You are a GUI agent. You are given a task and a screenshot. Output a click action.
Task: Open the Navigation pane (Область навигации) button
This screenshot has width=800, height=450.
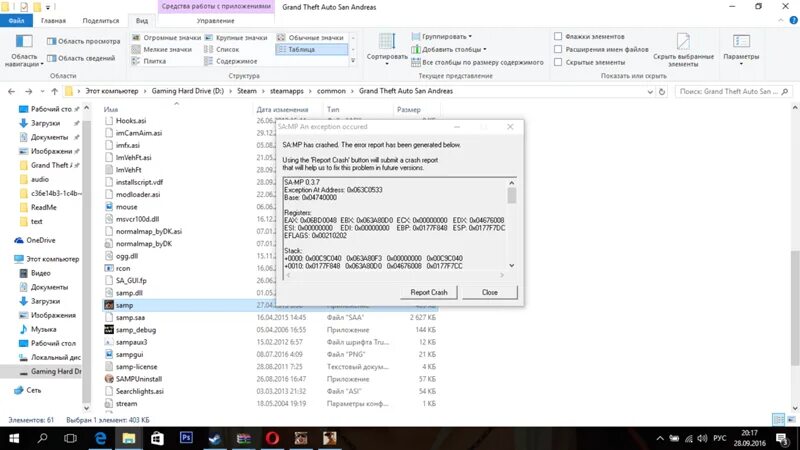click(24, 51)
